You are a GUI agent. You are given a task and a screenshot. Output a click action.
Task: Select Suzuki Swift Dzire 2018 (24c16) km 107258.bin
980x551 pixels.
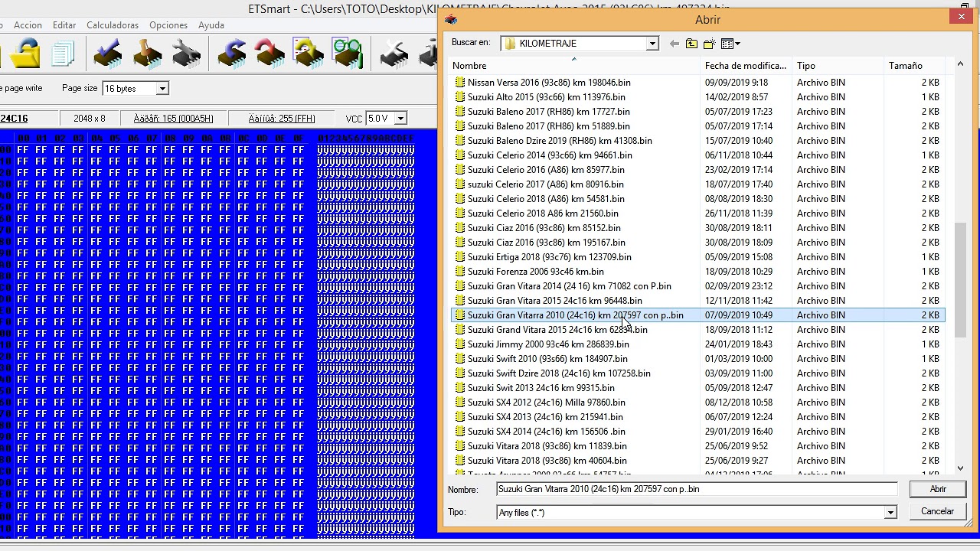pos(559,373)
